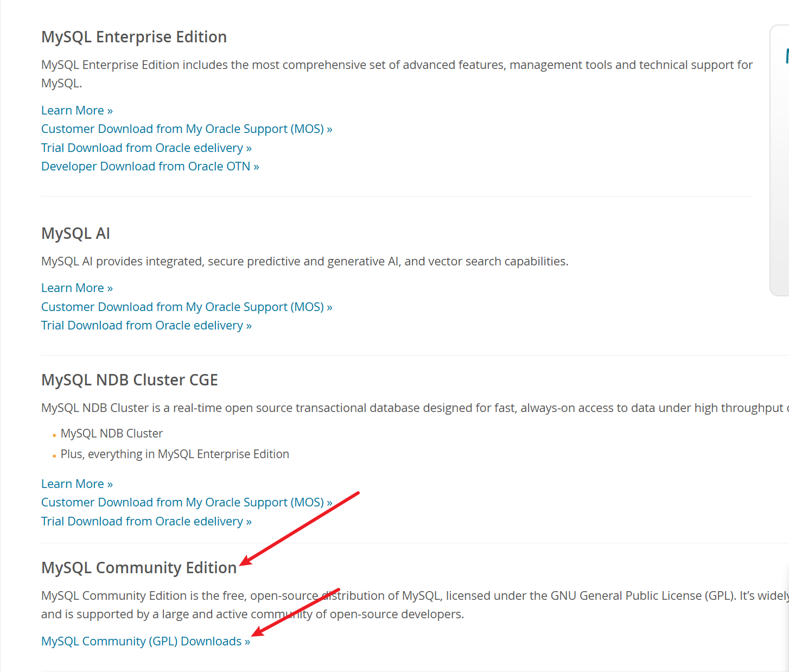The width and height of the screenshot is (789, 672).
Task: Select the MySQL Community Edition heading
Action: (139, 568)
